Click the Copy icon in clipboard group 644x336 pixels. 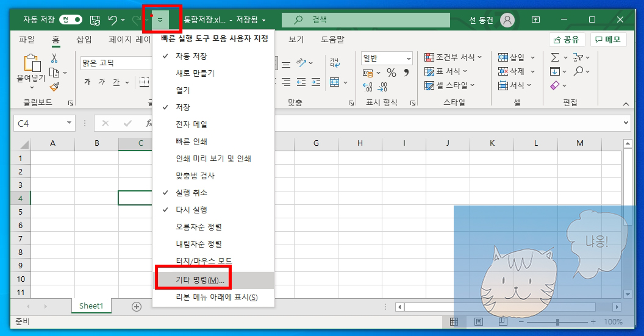54,73
